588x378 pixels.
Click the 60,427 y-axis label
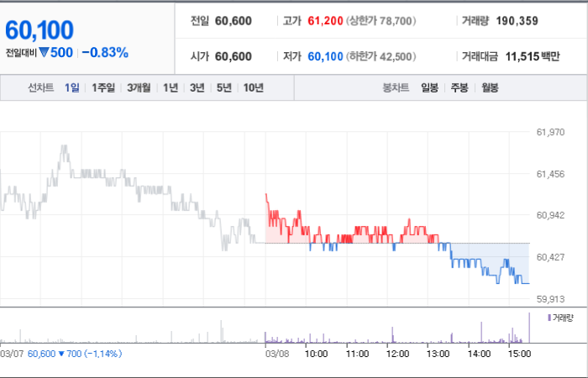click(x=550, y=257)
